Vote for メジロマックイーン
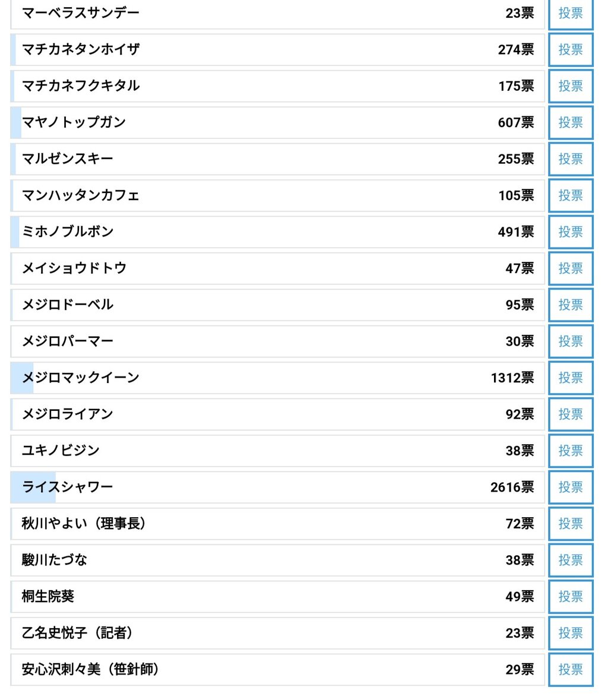This screenshot has width=608, height=700. 570,378
